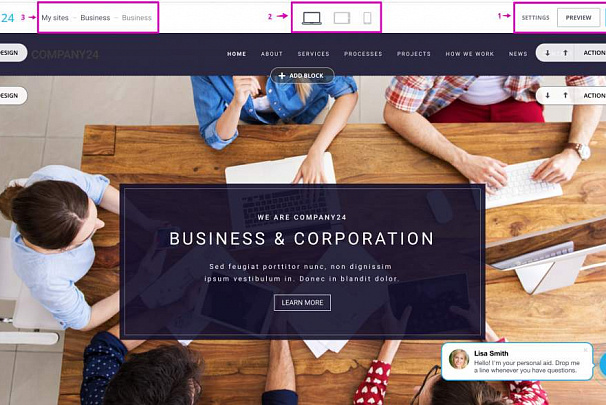Open the first Business breadcrumb link
The width and height of the screenshot is (606, 405).
95,18
